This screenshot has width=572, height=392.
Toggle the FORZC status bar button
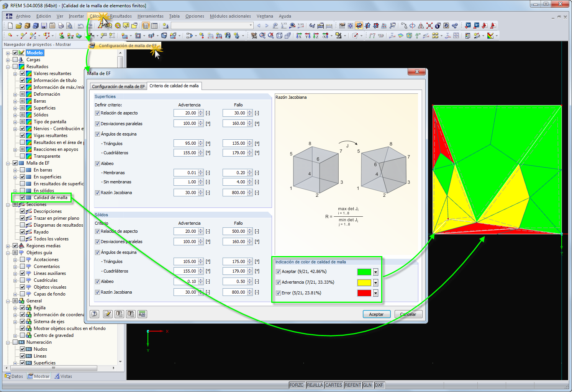pyautogui.click(x=297, y=385)
